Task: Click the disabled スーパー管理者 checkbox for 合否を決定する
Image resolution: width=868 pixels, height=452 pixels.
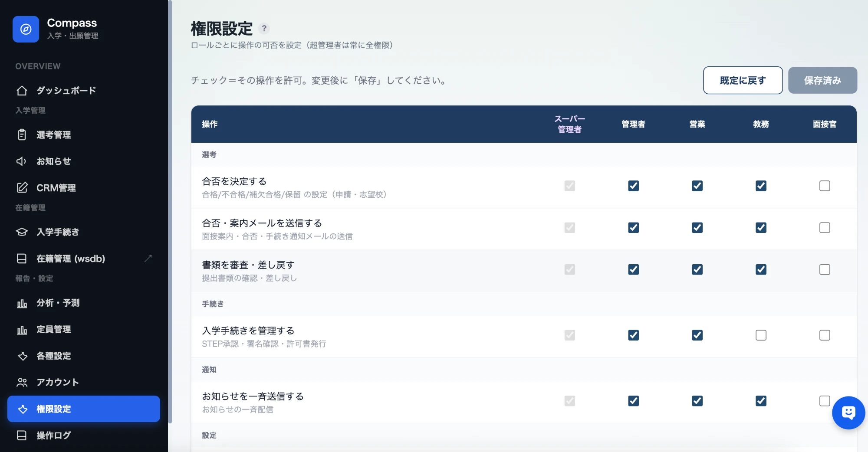Action: tap(569, 186)
